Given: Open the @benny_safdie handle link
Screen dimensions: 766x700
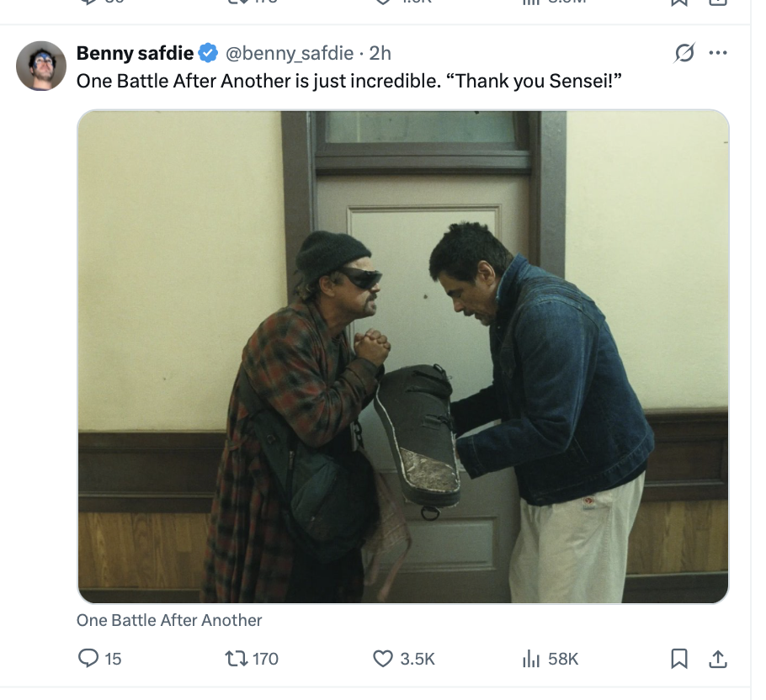Looking at the screenshot, I should [x=289, y=53].
